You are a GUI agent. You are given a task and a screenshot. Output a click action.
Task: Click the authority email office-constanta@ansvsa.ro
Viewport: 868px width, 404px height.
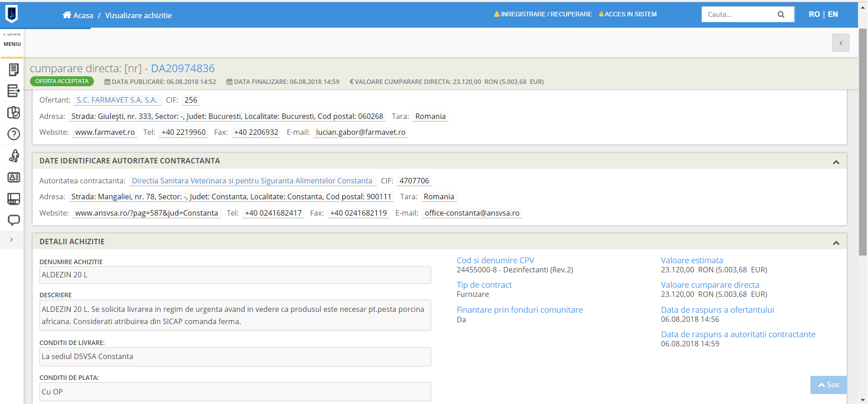pyautogui.click(x=472, y=213)
